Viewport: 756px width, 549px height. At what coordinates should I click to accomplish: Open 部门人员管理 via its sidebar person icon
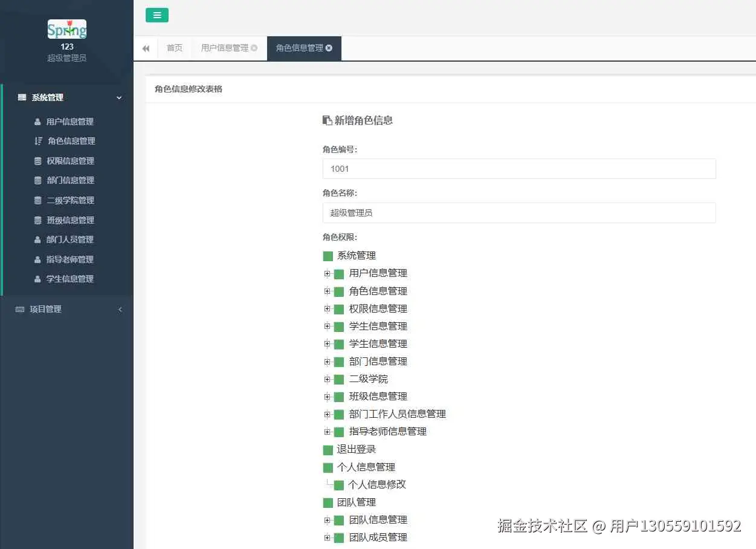coord(37,239)
